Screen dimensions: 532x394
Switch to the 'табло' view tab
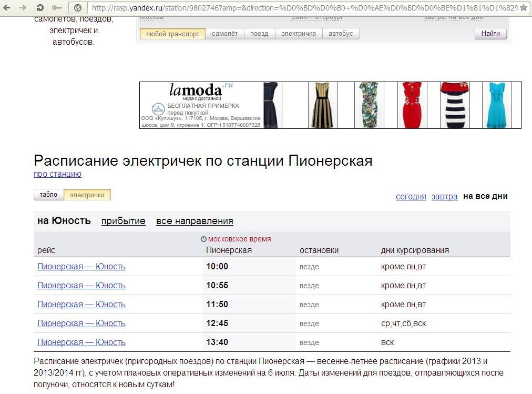[x=48, y=195]
